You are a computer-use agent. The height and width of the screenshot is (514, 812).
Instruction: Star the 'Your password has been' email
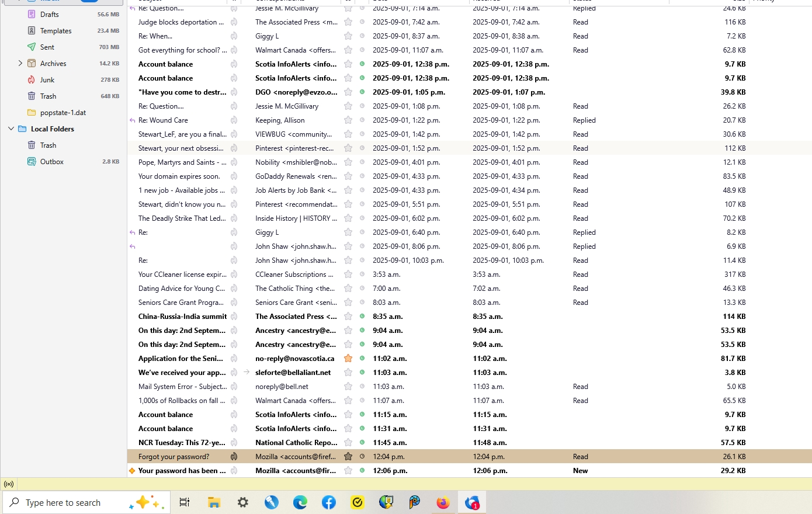pos(348,471)
